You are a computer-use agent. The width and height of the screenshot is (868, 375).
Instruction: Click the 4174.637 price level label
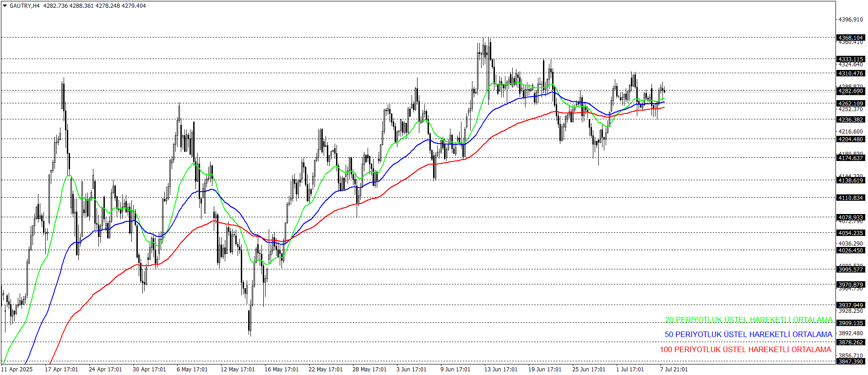(x=851, y=158)
